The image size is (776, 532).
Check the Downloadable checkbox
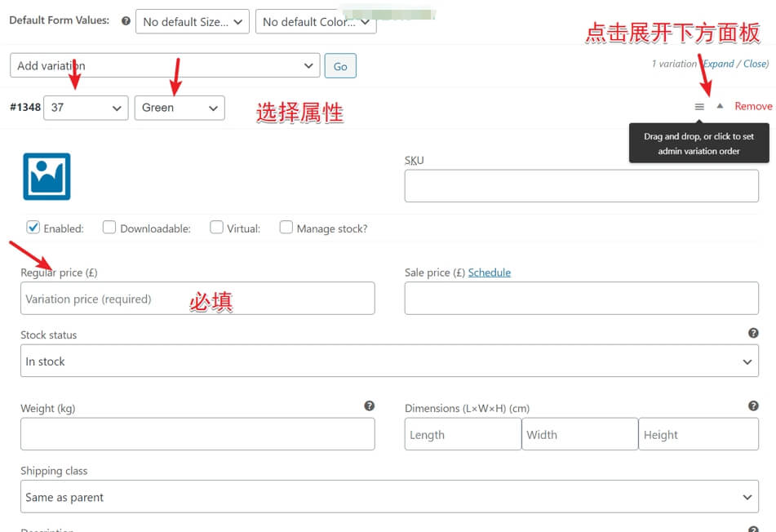(109, 228)
